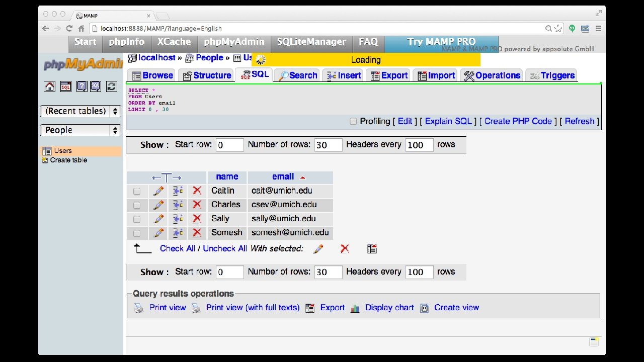Open the yellow note icon at the page bottom
The width and height of the screenshot is (644, 362).
(594, 342)
